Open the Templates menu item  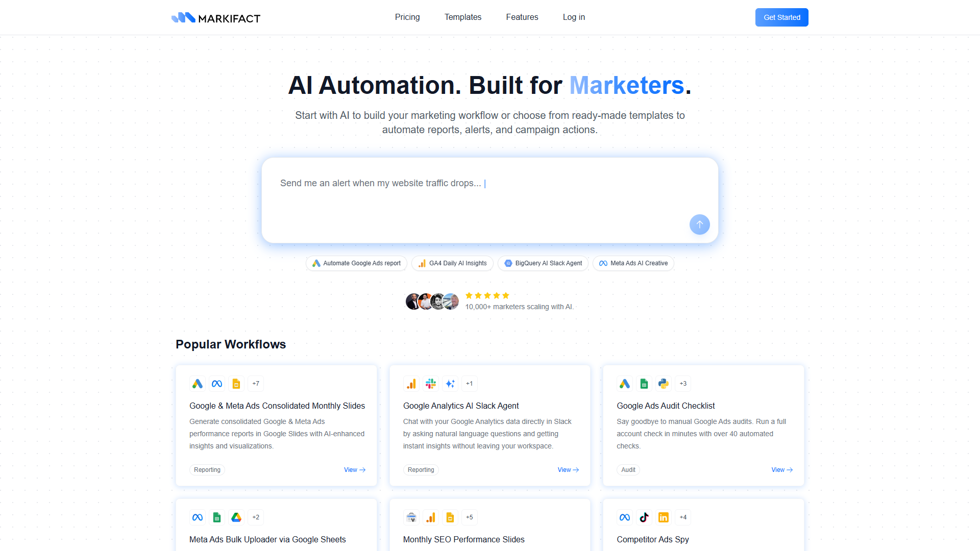pyautogui.click(x=463, y=17)
